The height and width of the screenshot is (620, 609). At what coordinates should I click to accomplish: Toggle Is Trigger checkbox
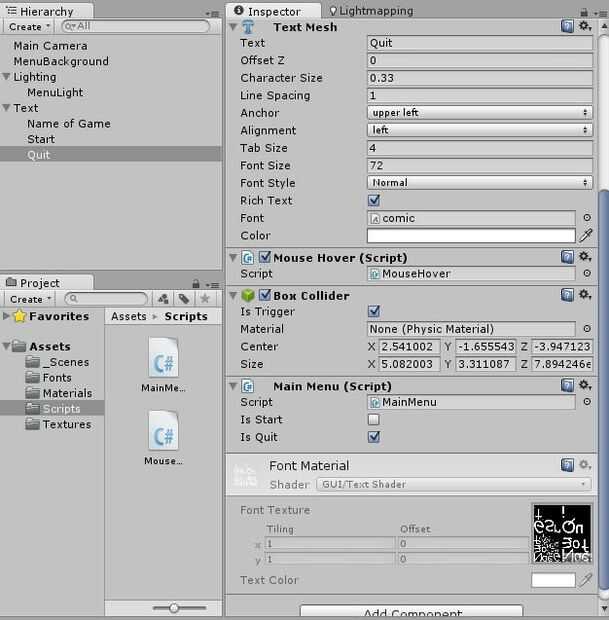point(374,311)
